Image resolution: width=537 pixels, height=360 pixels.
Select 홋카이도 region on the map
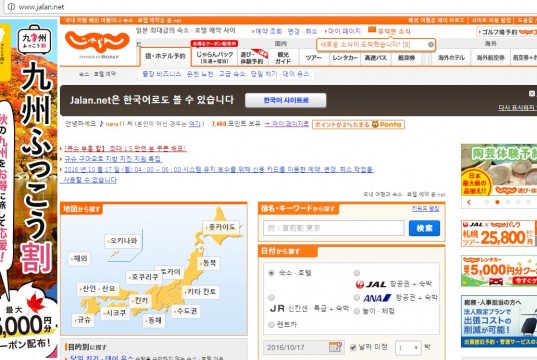tap(220, 227)
